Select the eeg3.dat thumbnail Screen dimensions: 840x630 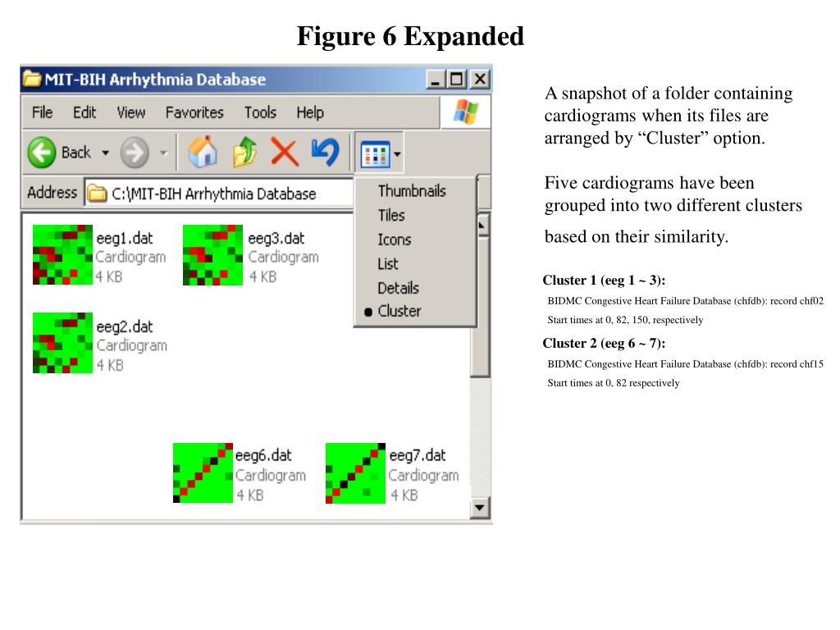coord(212,255)
